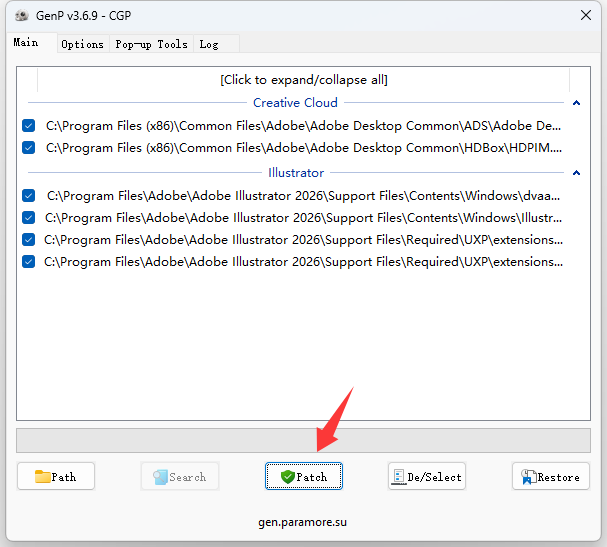Toggle checkbox for last UXP\extensions row
This screenshot has height=547, width=607.
click(29, 262)
